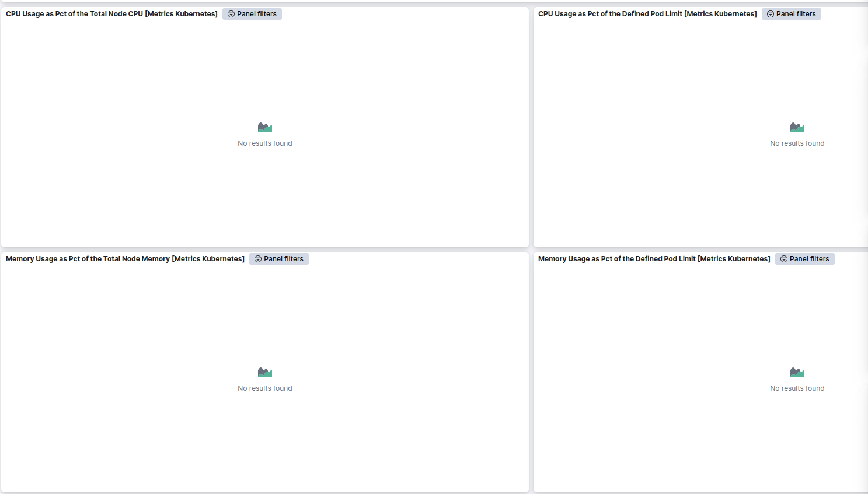Screen dimensions: 868x494
Task: Click 'No results found' in the CPU Defined Pod Limit panel
Action: [797, 143]
